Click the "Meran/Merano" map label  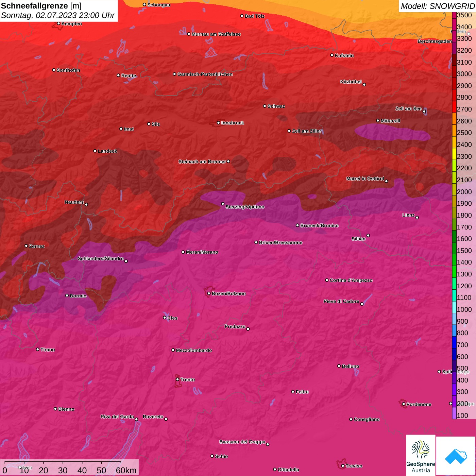pyautogui.click(x=202, y=252)
